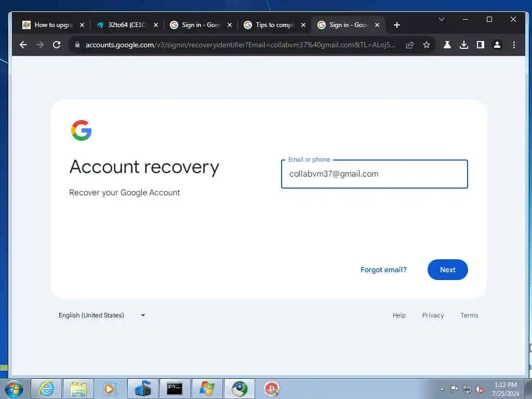Click the red round taskbar icon
The image size is (532, 399).
click(x=272, y=389)
